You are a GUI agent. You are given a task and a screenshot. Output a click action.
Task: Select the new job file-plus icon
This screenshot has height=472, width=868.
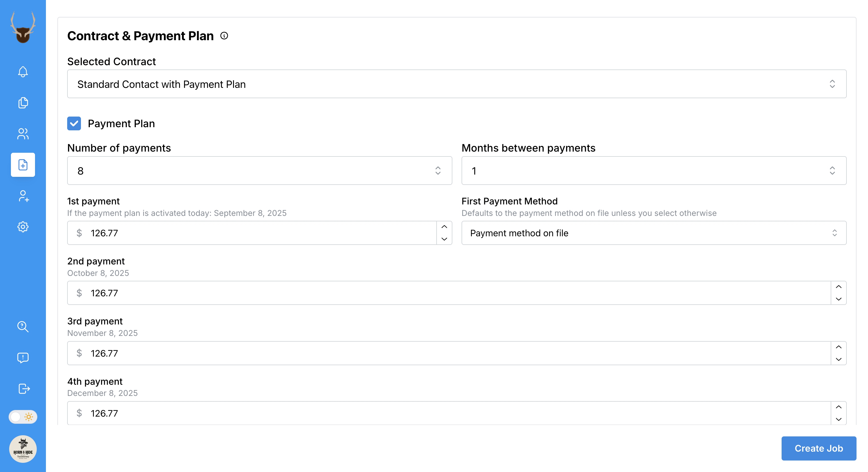pos(23,165)
